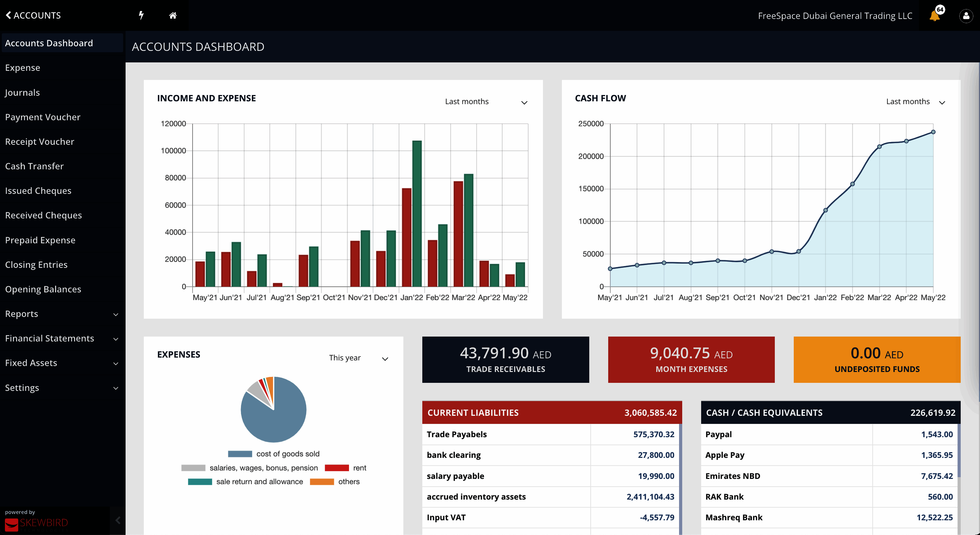Click the back arrow beside ACCOUNTS
Image resolution: width=980 pixels, height=535 pixels.
point(8,15)
